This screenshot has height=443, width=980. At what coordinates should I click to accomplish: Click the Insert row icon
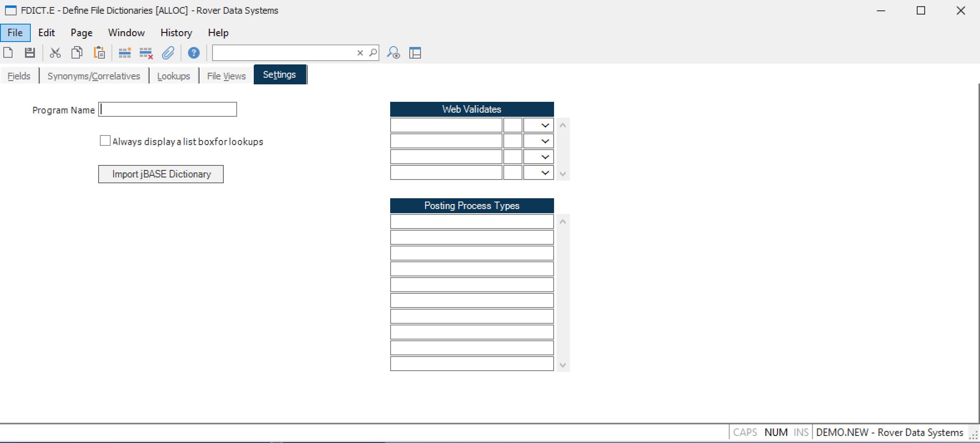point(124,53)
